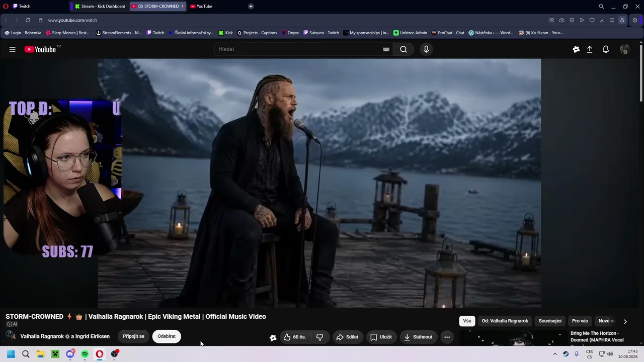Switch to Stream - Kick Dashboard tab
This screenshot has height=362, width=644.
coord(100,7)
